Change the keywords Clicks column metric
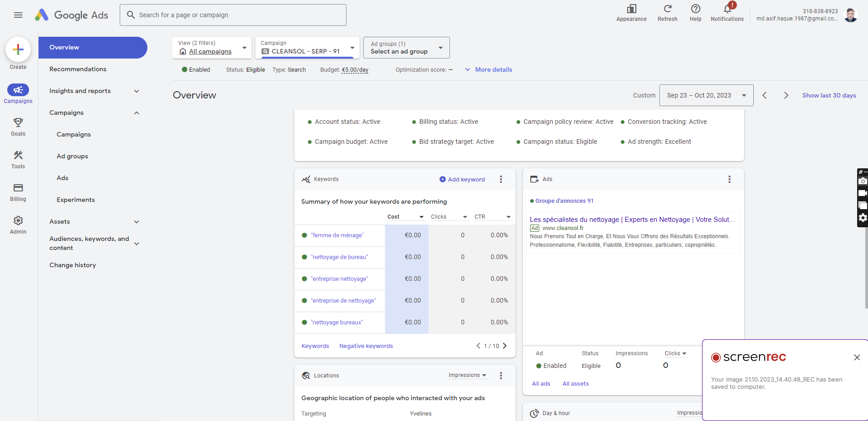 (449, 217)
